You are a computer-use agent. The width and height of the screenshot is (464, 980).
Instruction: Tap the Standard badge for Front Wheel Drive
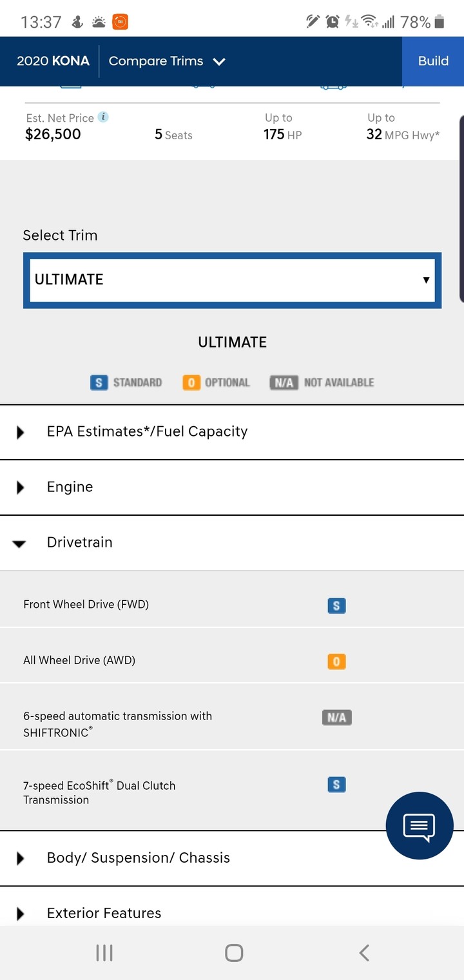pyautogui.click(x=336, y=605)
